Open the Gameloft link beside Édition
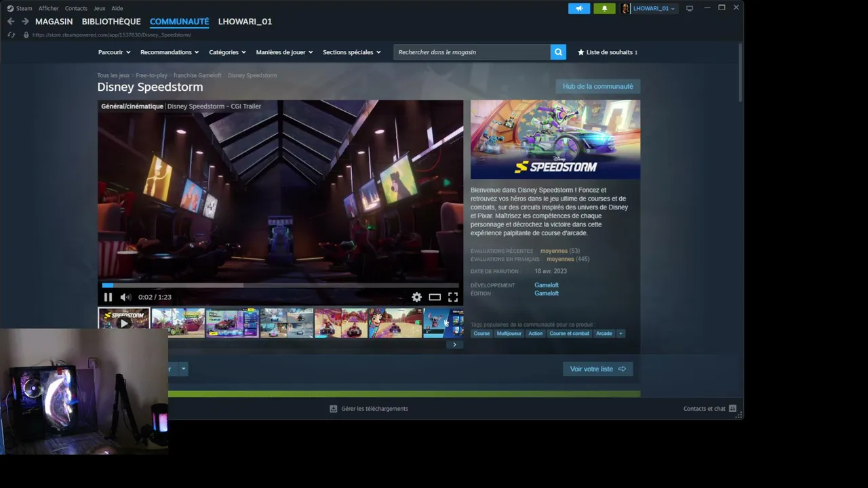Screen dimensions: 868x488 (547, 293)
